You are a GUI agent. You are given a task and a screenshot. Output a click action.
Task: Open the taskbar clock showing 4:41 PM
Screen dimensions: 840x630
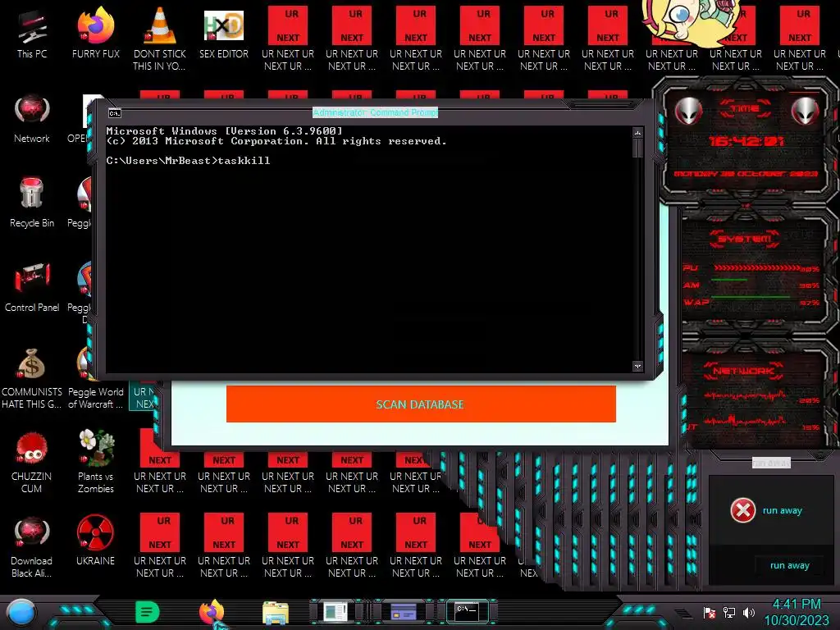797,612
